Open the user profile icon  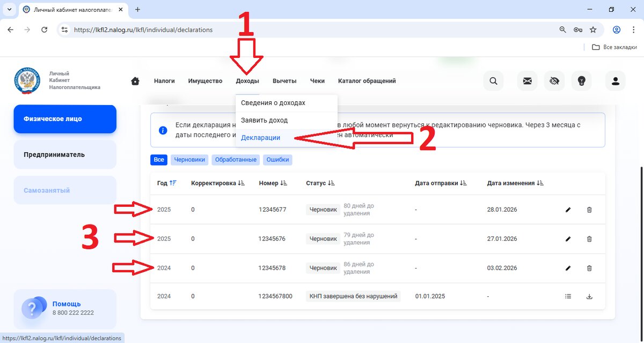tap(616, 81)
